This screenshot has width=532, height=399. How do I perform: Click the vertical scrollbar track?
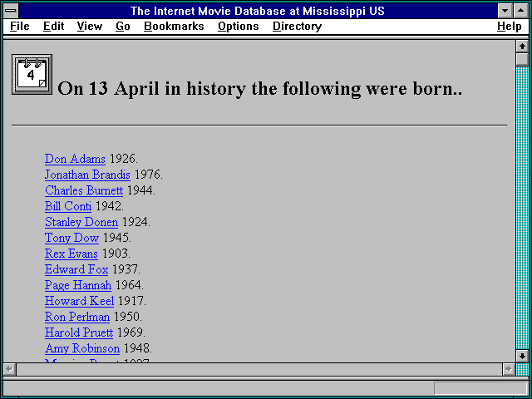[522, 208]
